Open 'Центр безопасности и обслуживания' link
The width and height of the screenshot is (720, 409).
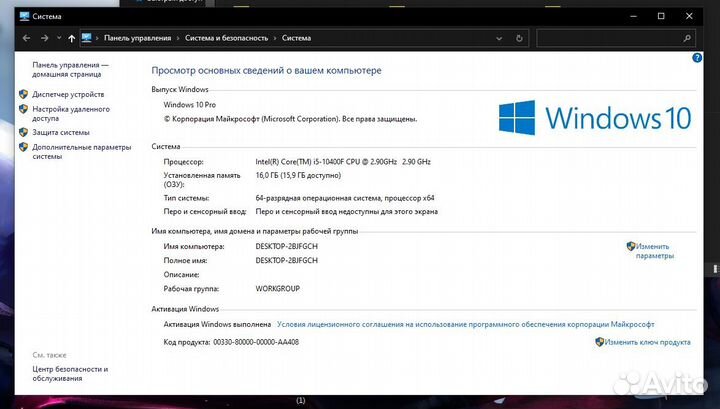pyautogui.click(x=70, y=374)
